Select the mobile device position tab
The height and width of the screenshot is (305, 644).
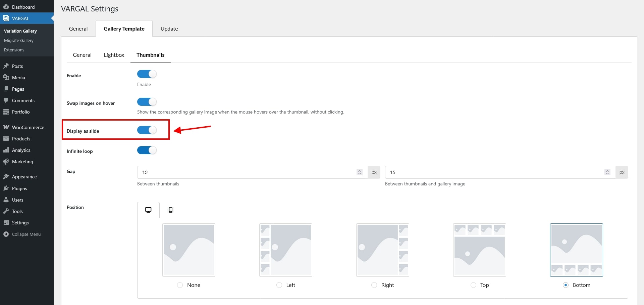click(x=170, y=210)
